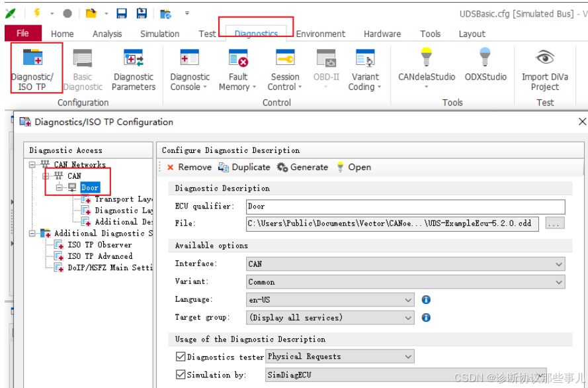Open Fault Memory
The width and height of the screenshot is (588, 388).
237,70
